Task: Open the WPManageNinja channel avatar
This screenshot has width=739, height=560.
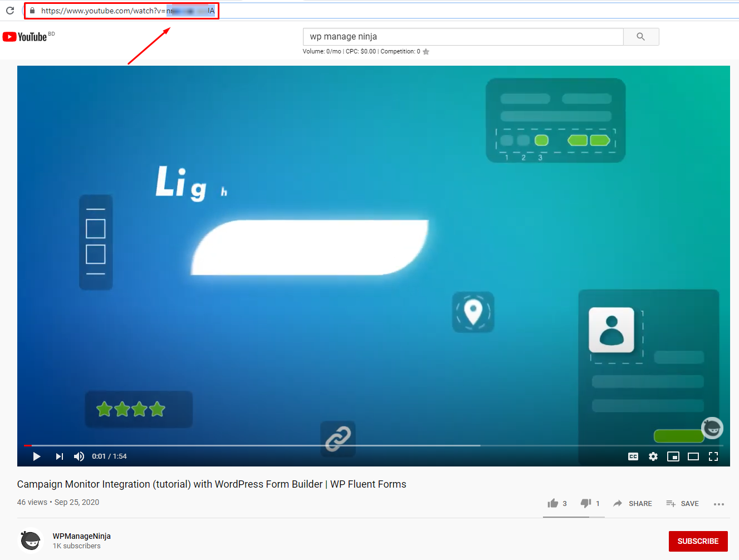Action: (31, 541)
